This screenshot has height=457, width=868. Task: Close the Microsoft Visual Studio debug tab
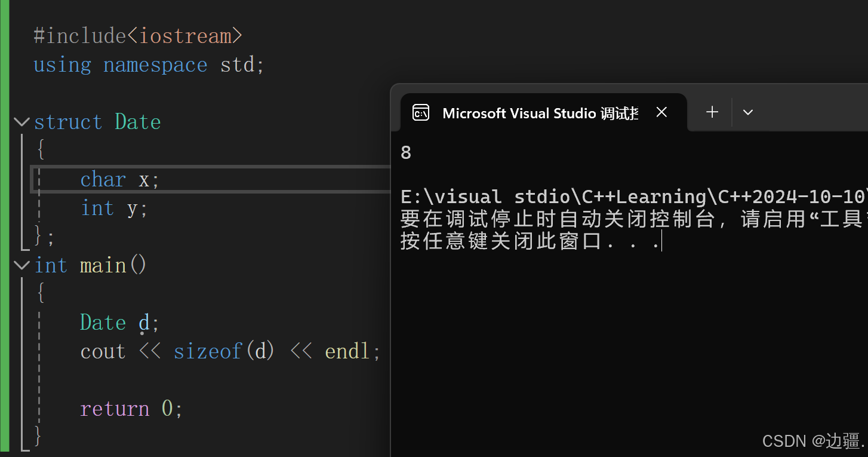[661, 112]
